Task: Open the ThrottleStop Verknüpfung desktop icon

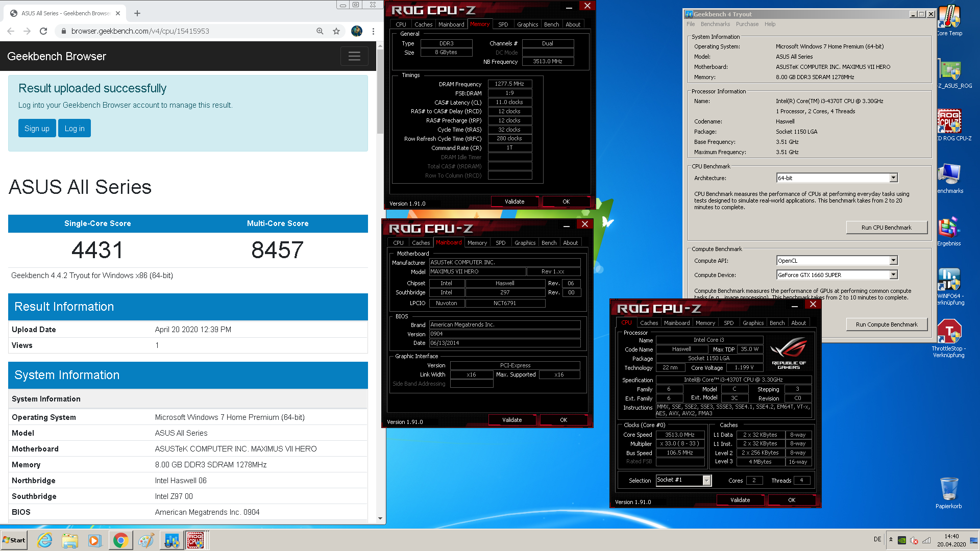Action: tap(949, 339)
